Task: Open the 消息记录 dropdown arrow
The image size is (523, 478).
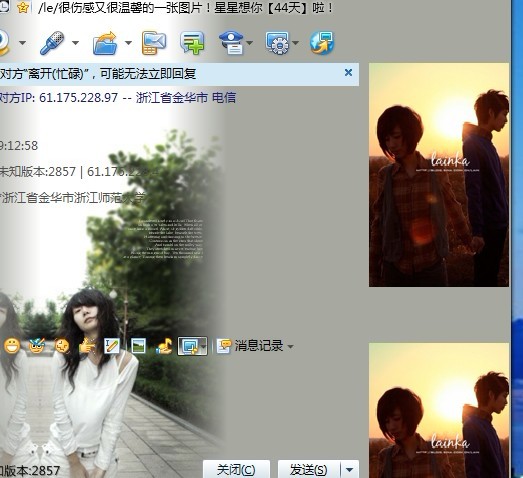Action: (x=290, y=347)
